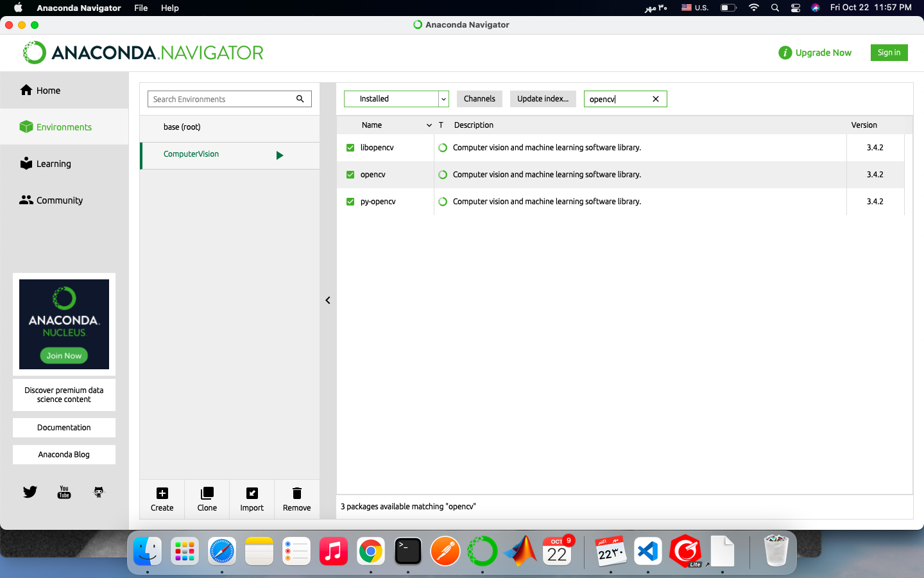Open the Anaconda Navigator app menu
This screenshot has height=578, width=924.
point(79,8)
